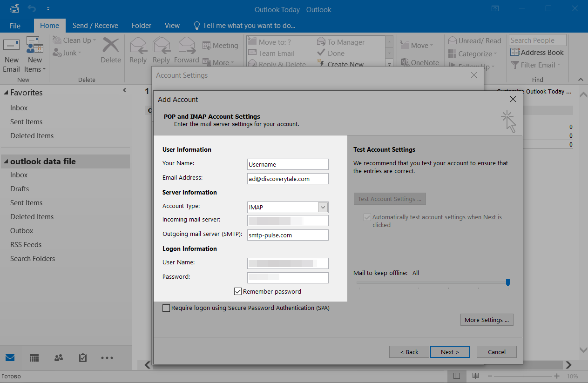Click the Mail to keep offline slider
Viewport: 588px width, 383px height.
click(x=508, y=282)
